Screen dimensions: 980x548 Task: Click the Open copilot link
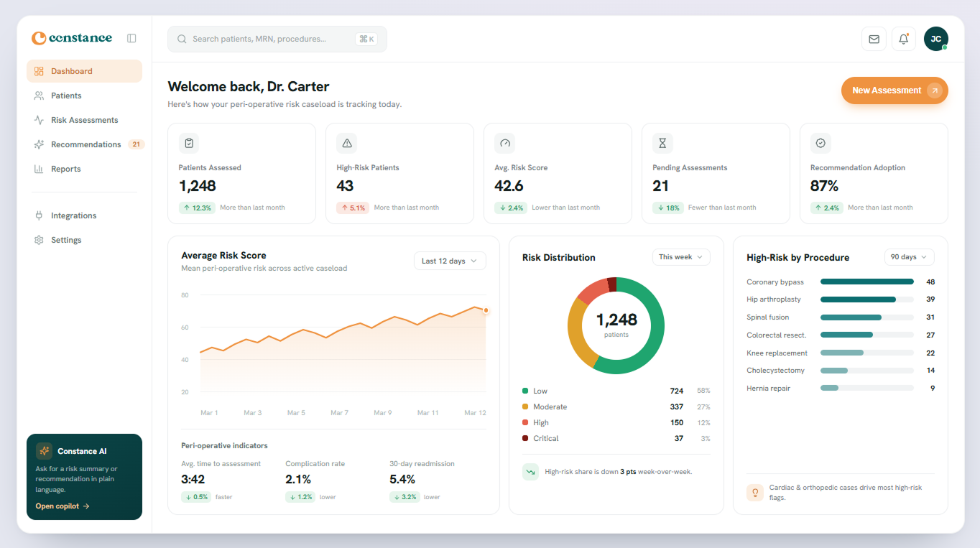tap(63, 506)
